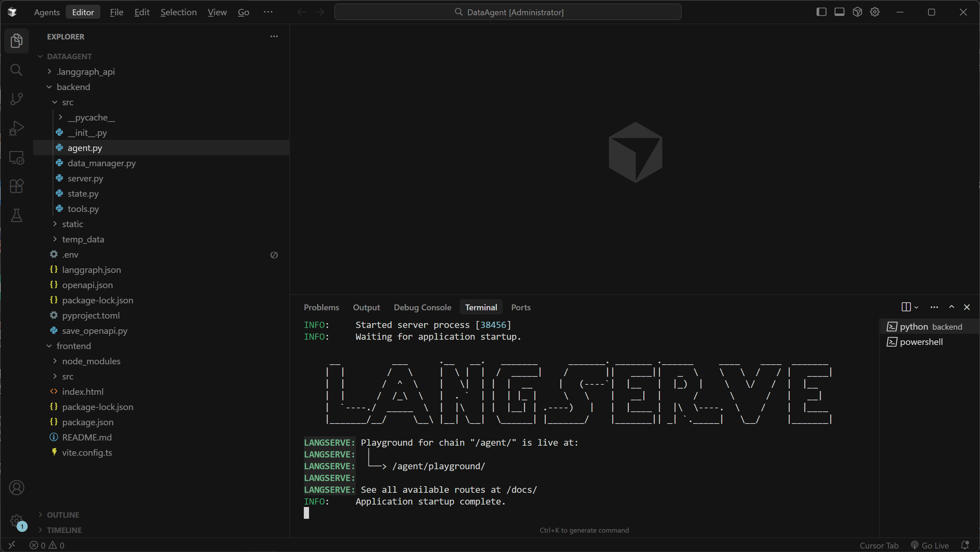The width and height of the screenshot is (980, 552).
Task: Open server.py file
Action: pyautogui.click(x=161, y=178)
